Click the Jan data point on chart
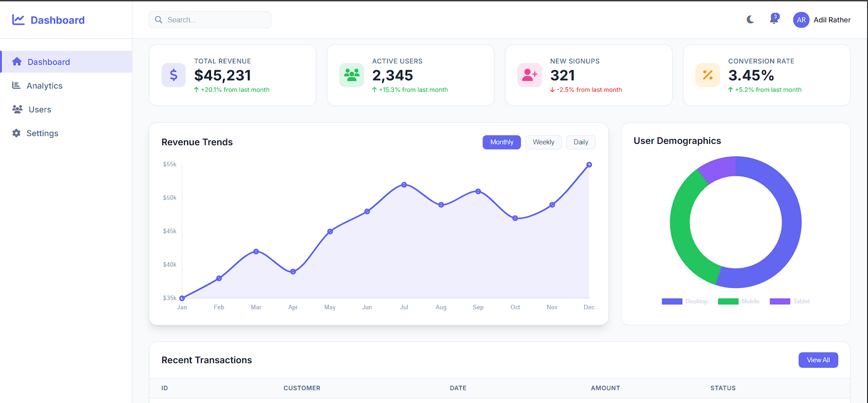868x403 pixels. [182, 298]
